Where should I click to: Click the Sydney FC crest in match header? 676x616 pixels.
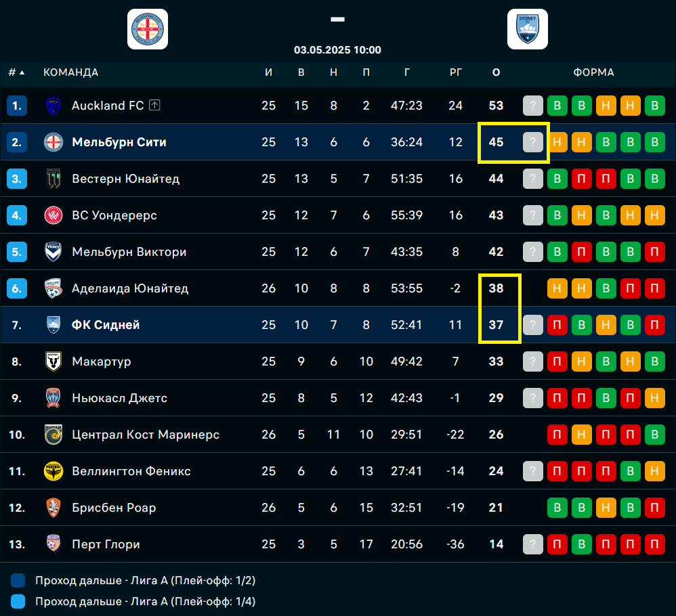(527, 29)
